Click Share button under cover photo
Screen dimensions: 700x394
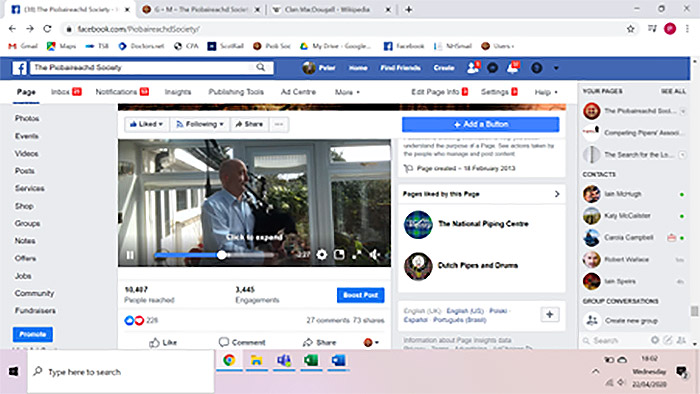pyautogui.click(x=249, y=124)
